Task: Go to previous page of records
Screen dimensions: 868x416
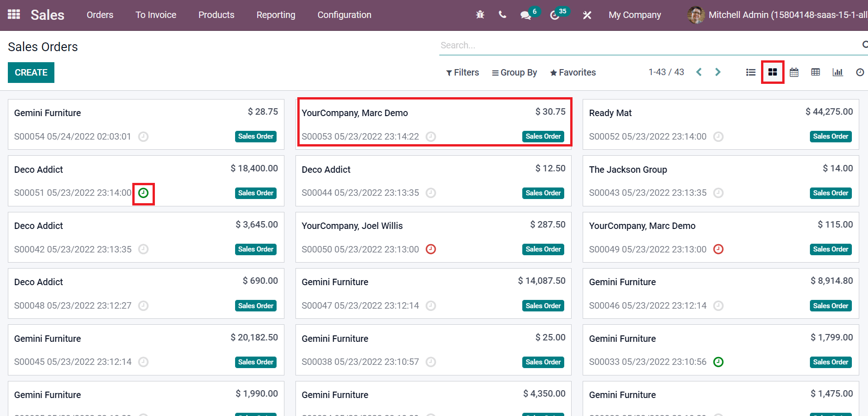Action: point(699,72)
